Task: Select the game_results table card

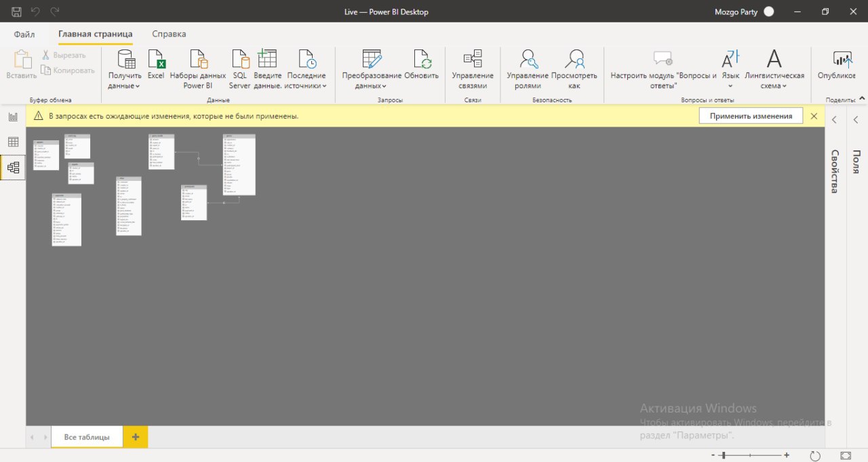Action: coord(161,152)
